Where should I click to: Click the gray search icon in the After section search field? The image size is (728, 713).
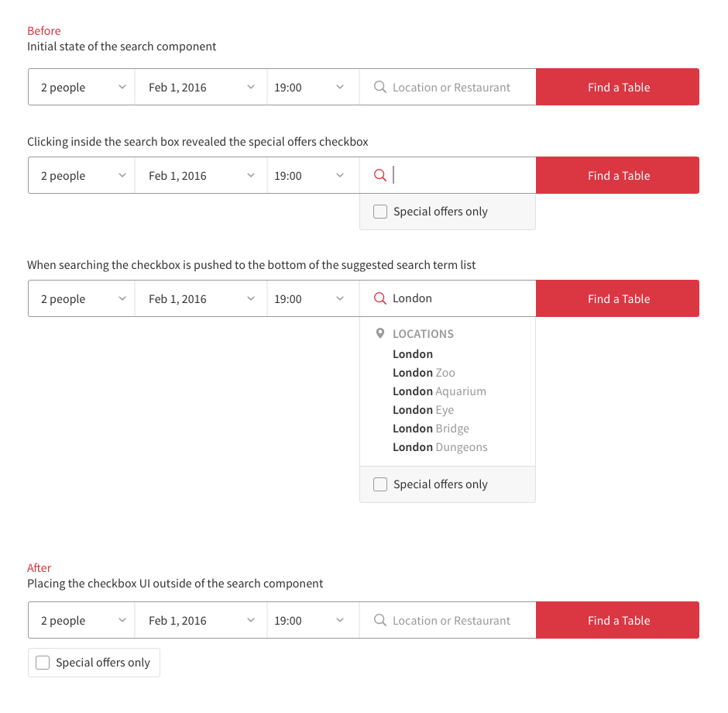click(x=379, y=620)
